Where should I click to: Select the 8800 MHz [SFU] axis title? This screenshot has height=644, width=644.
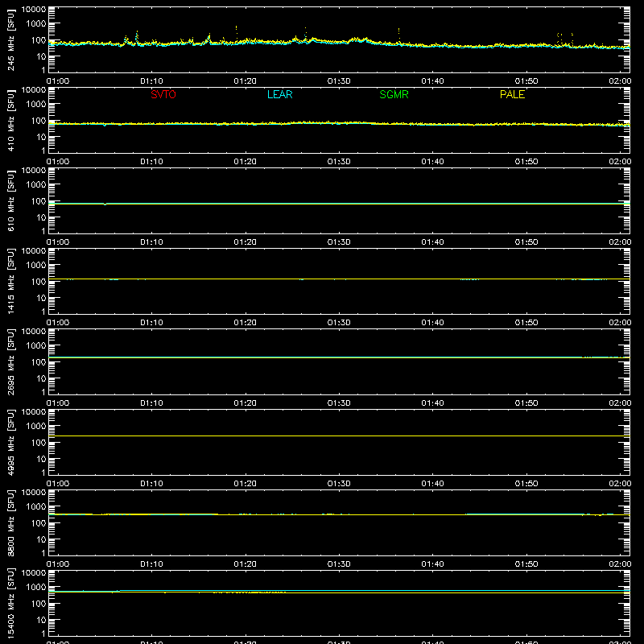coord(11,522)
